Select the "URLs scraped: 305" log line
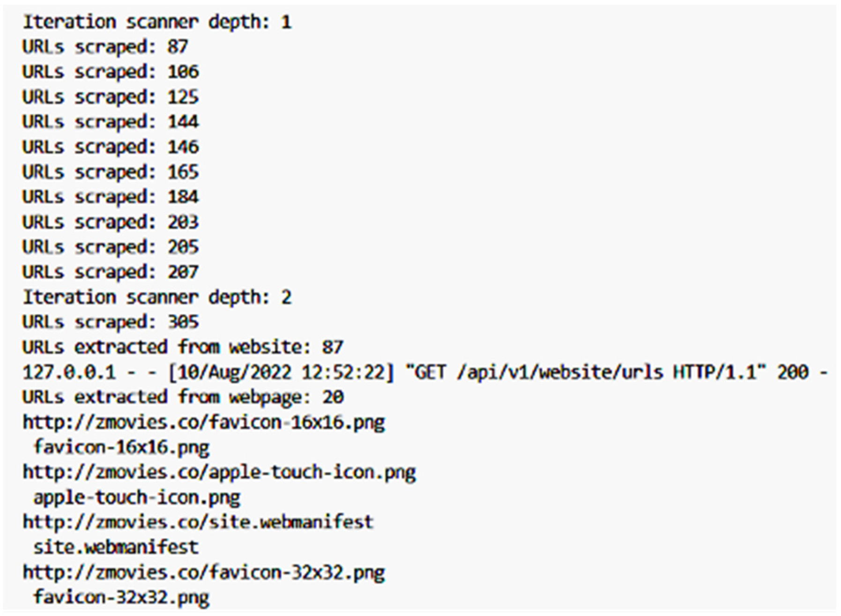Image resolution: width=841 pixels, height=616 pixels. 111,322
